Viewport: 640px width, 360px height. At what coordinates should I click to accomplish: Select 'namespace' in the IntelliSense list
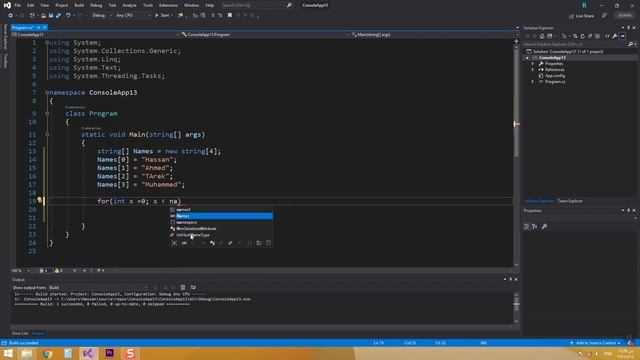222,222
